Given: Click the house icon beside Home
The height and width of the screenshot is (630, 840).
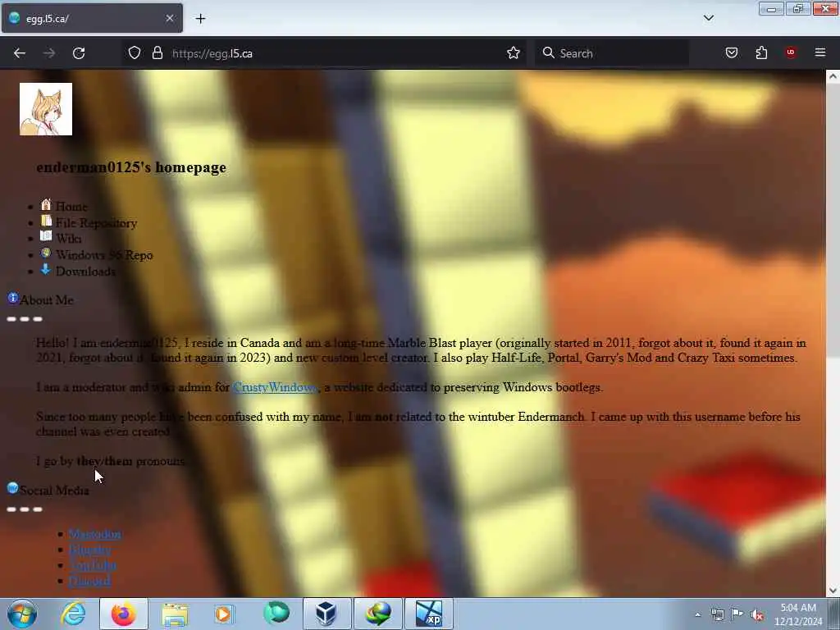Looking at the screenshot, I should [x=46, y=205].
